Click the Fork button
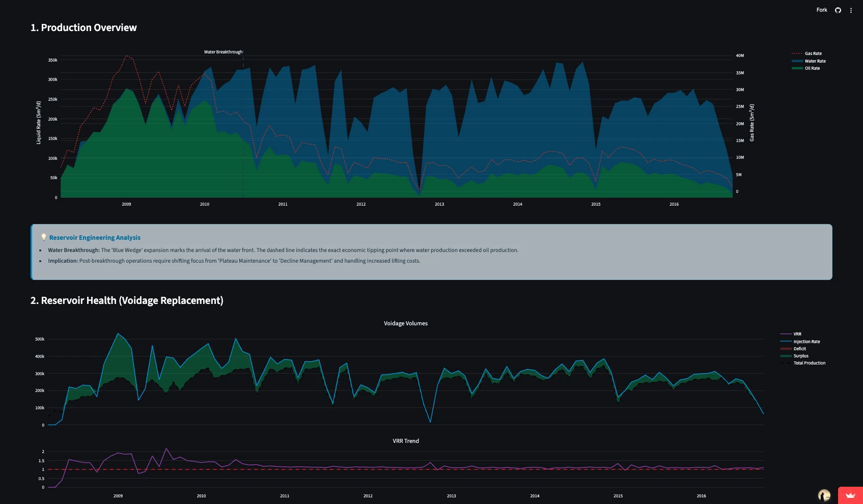Screen dimensions: 863x504 coord(822,10)
